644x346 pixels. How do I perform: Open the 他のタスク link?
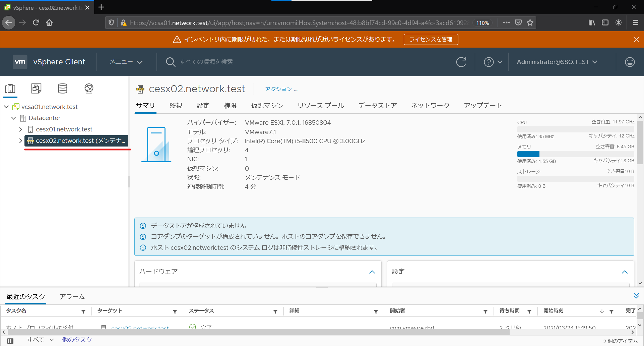pos(77,340)
